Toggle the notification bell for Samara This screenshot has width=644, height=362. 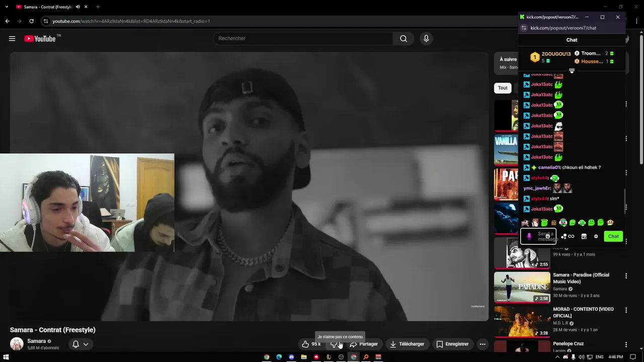(x=75, y=344)
